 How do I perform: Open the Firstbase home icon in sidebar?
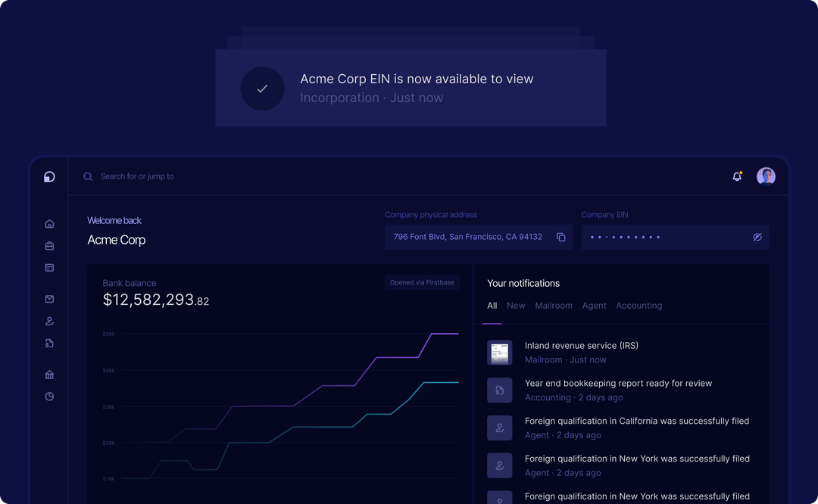click(49, 223)
